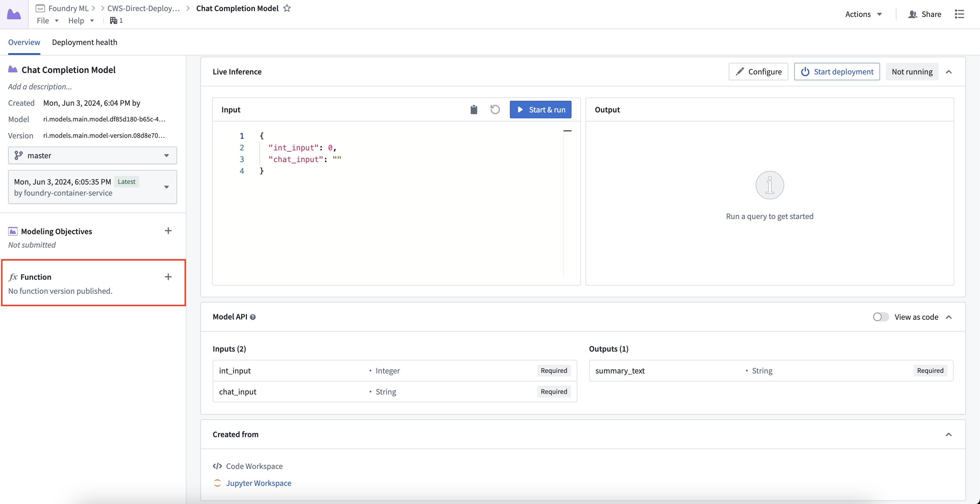This screenshot has height=504, width=980.
Task: Switch to the Overview tab
Action: (24, 42)
